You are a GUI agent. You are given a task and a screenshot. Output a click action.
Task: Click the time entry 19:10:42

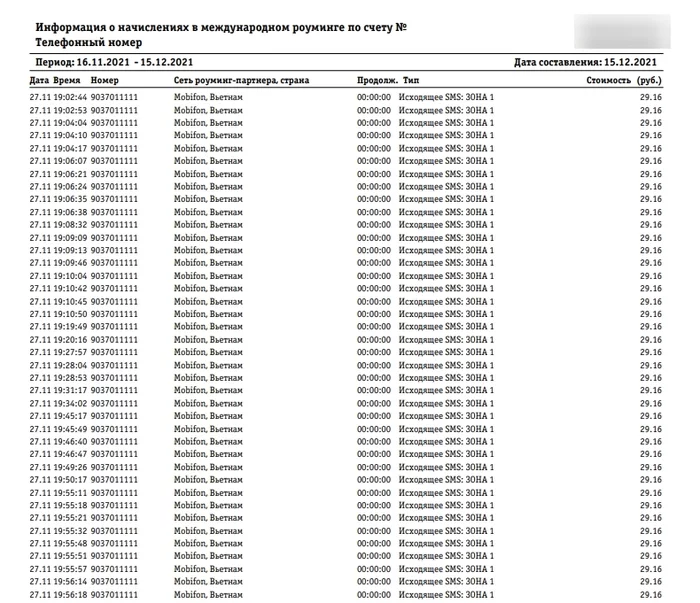(70, 288)
